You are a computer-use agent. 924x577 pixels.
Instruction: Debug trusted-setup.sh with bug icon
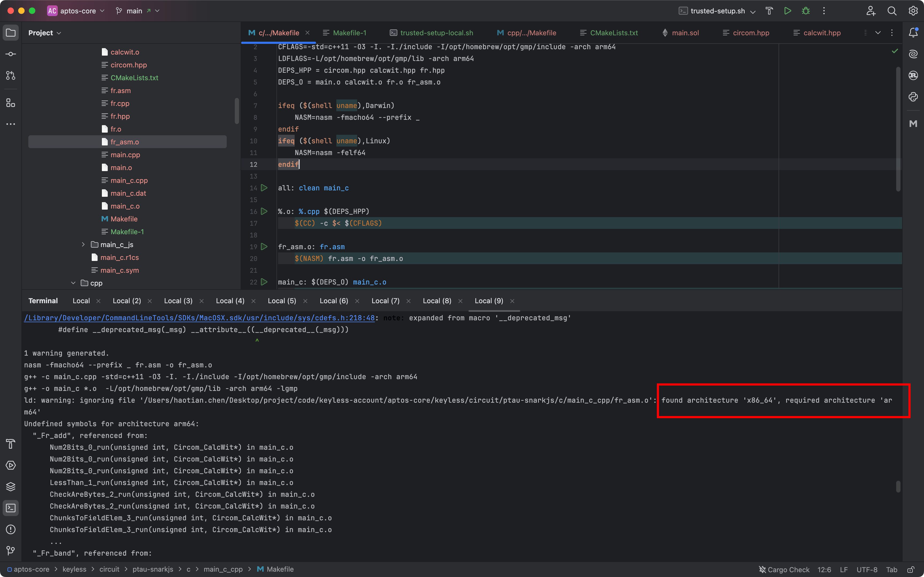(x=806, y=11)
